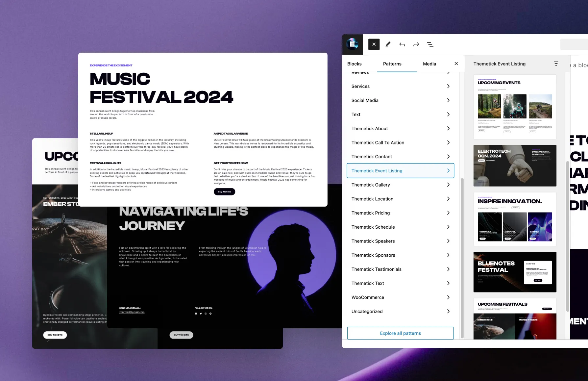Open Themetick Pricing category
Viewport: 588px width, 381px height.
click(x=400, y=213)
